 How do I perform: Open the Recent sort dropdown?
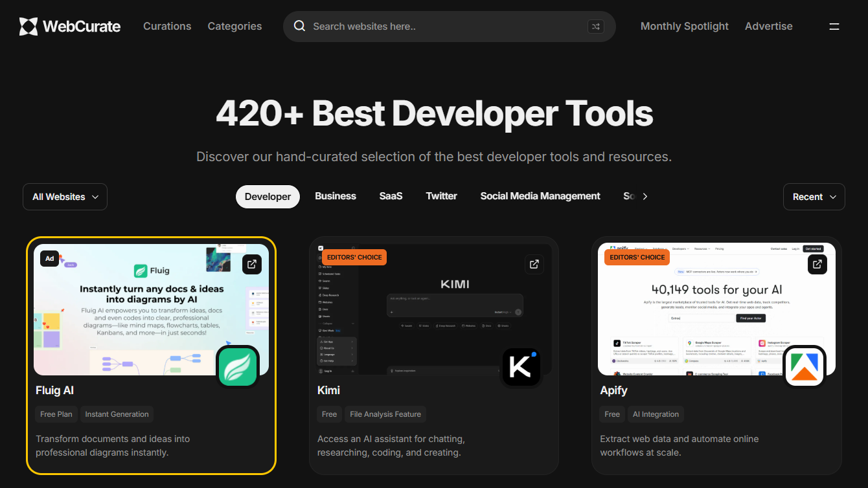[814, 197]
